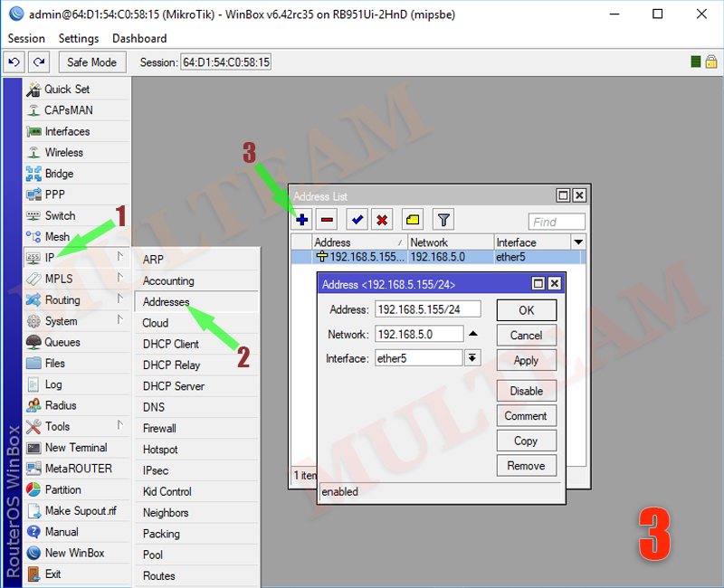Click the yellow Comment note icon
This screenshot has width=724, height=588.
[413, 220]
